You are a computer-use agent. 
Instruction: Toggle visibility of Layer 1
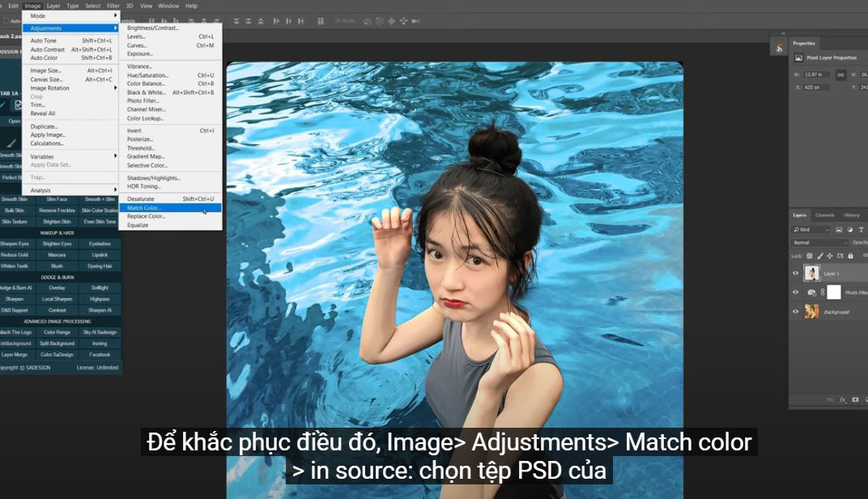[x=795, y=273]
